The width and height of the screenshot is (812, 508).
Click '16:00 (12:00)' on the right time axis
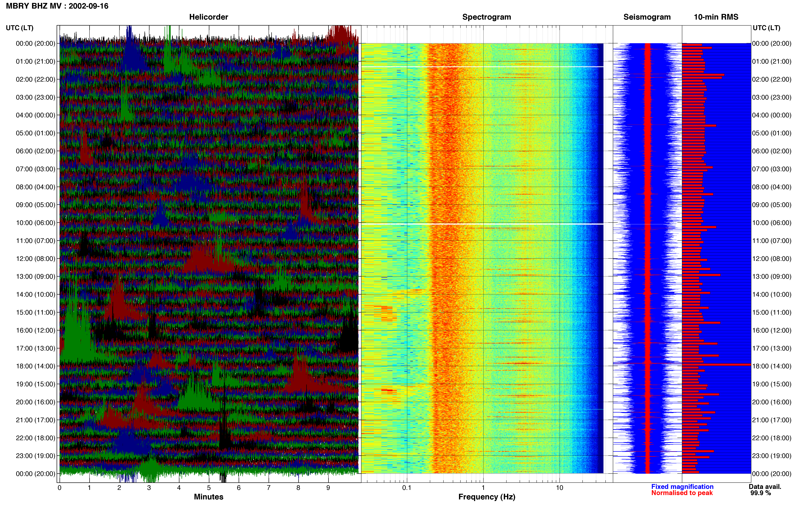772,330
